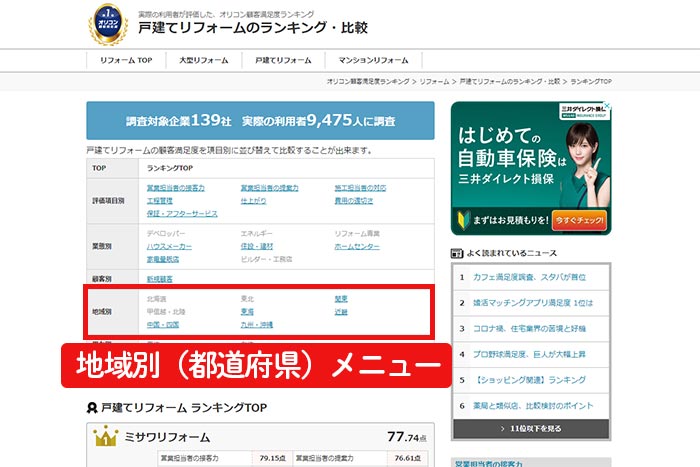Viewport: 700px width, 467px height.
Task: Close the 三井ダイレクト損保 ad with X
Action: pyautogui.click(x=607, y=106)
